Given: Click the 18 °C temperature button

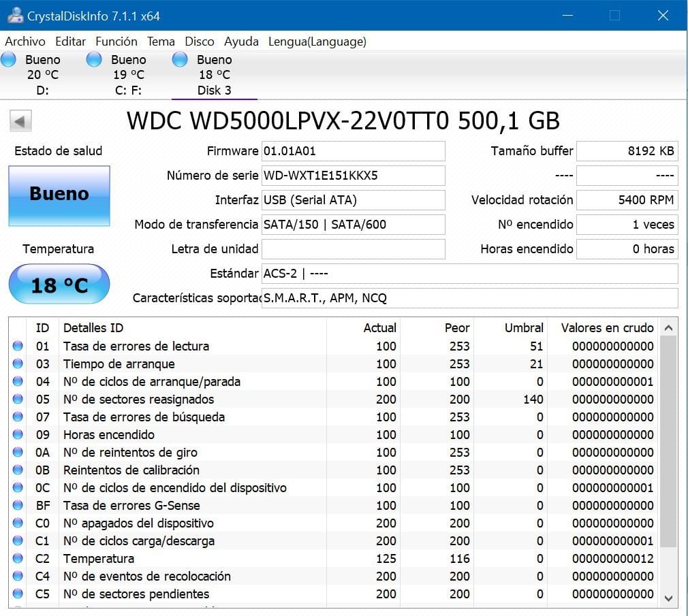Looking at the screenshot, I should pyautogui.click(x=59, y=284).
